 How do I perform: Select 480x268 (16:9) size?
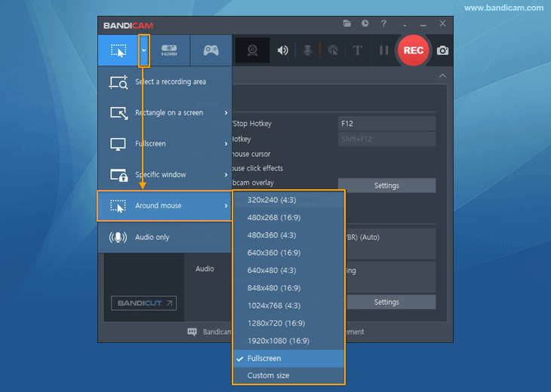point(288,218)
